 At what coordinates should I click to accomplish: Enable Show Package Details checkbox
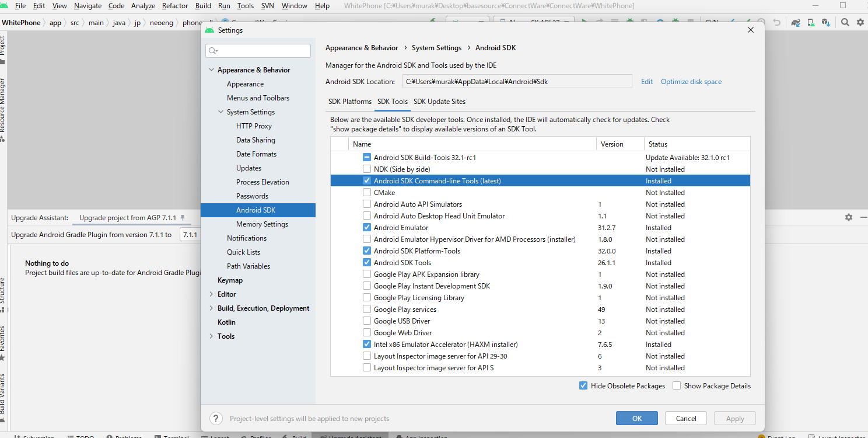[677, 385]
